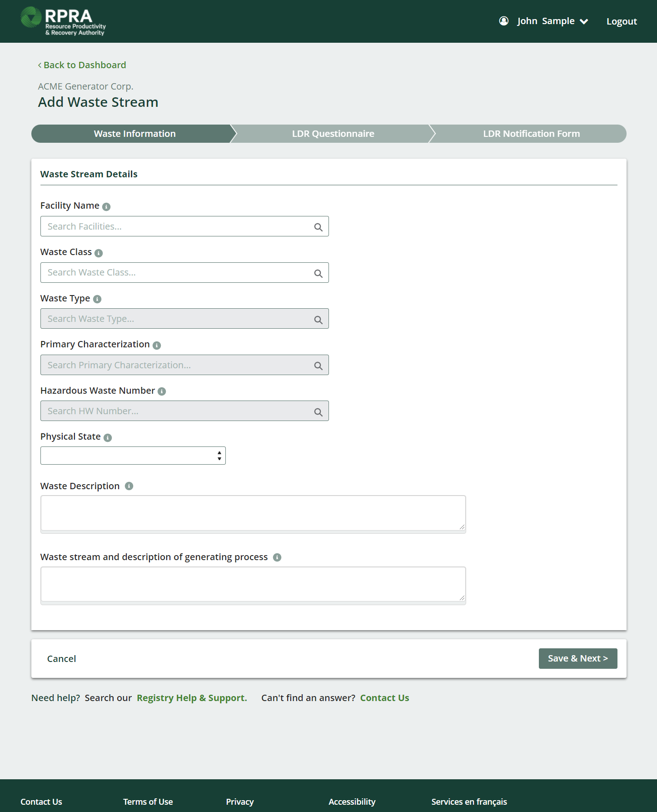Click into the Waste Description text area
This screenshot has height=812, width=657.
(253, 513)
